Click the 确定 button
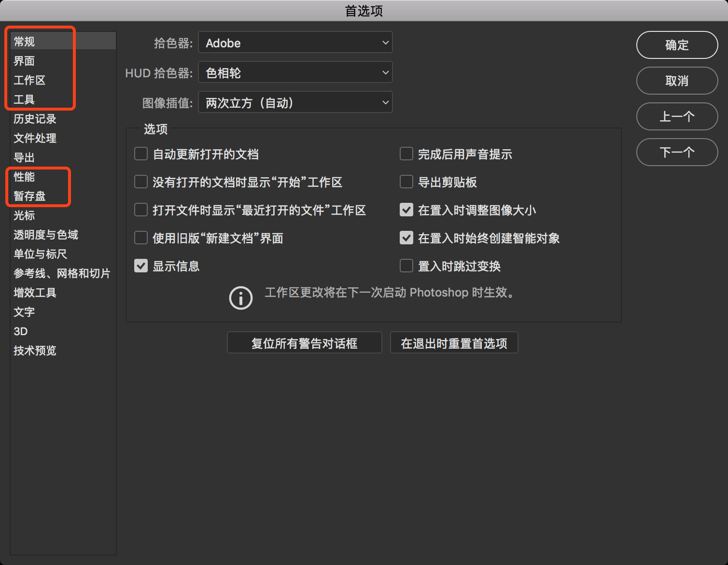The image size is (728, 565). point(677,45)
